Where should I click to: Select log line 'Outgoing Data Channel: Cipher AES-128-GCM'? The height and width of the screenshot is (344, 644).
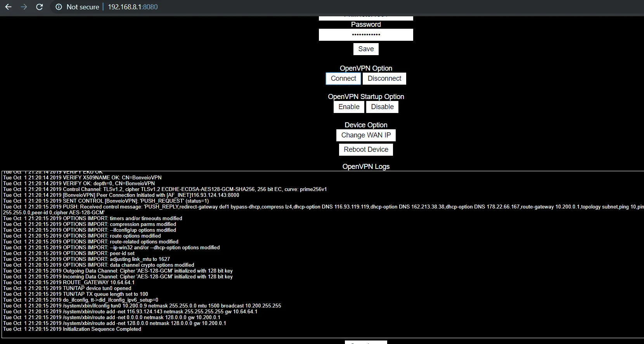click(x=118, y=271)
